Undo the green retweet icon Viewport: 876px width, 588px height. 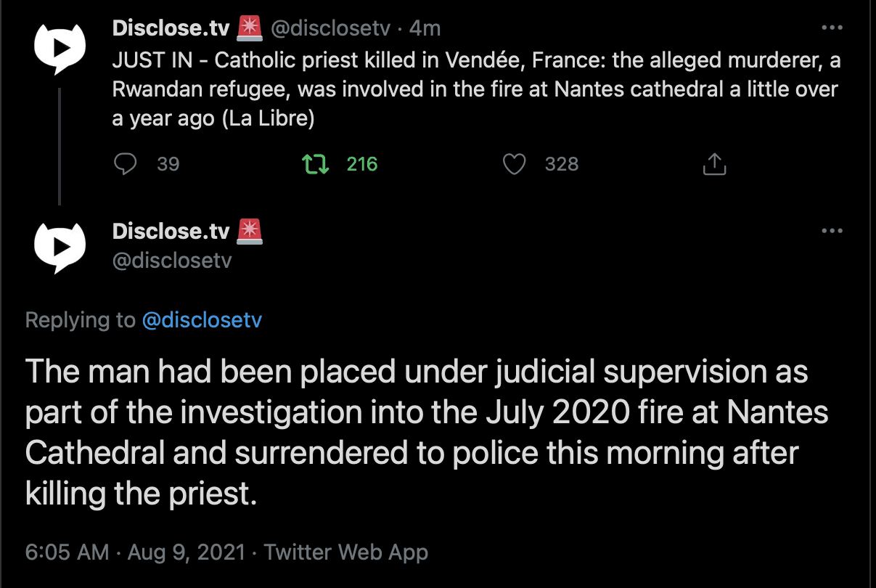pos(315,164)
